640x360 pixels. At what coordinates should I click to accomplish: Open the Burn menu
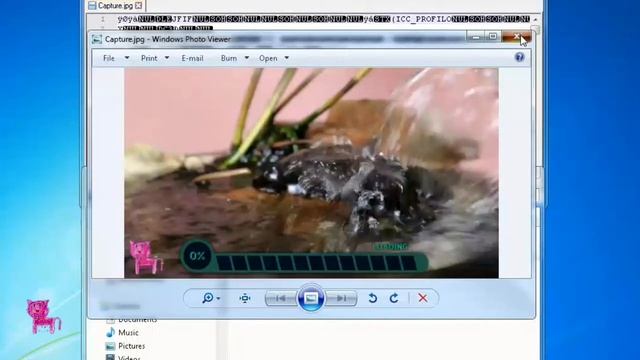(x=229, y=58)
